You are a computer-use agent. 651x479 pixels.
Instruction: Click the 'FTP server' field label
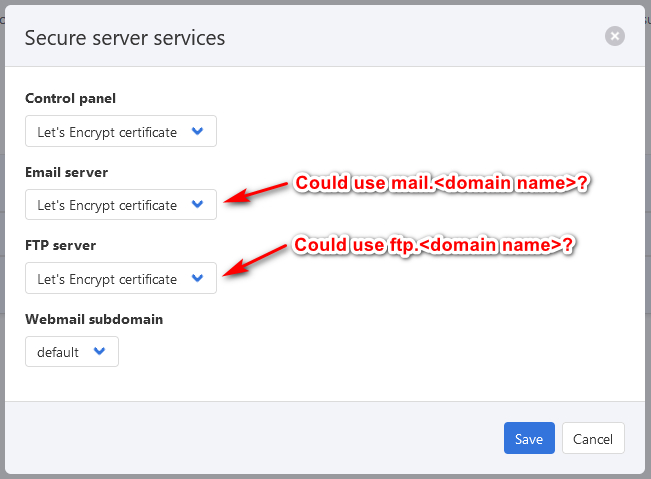(x=60, y=246)
